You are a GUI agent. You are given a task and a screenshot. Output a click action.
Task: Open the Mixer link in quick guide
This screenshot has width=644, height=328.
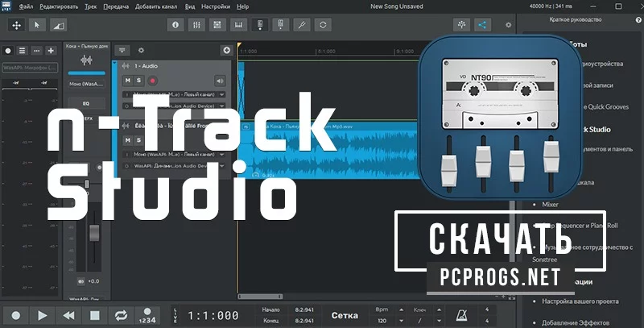click(550, 204)
